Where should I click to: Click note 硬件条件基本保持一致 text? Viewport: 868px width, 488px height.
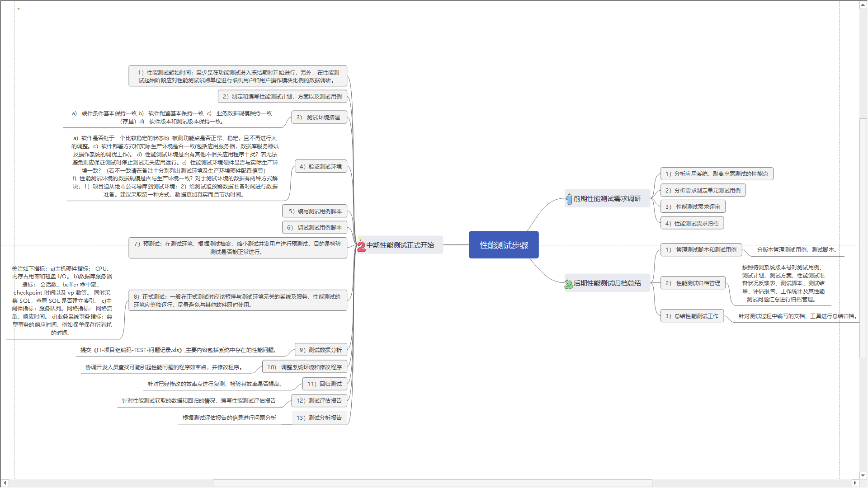[172, 117]
